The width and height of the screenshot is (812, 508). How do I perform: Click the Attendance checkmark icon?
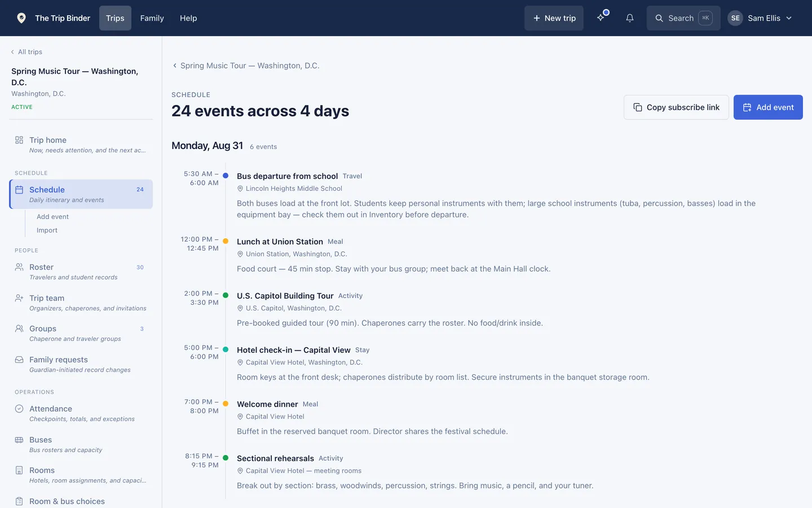pyautogui.click(x=19, y=409)
